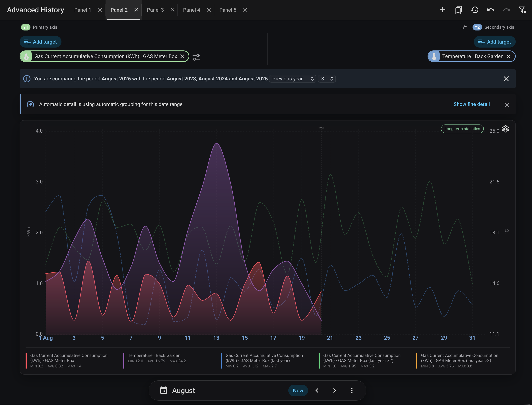Change the comparison count stepper showing 3
This screenshot has height=405, width=532.
(327, 79)
